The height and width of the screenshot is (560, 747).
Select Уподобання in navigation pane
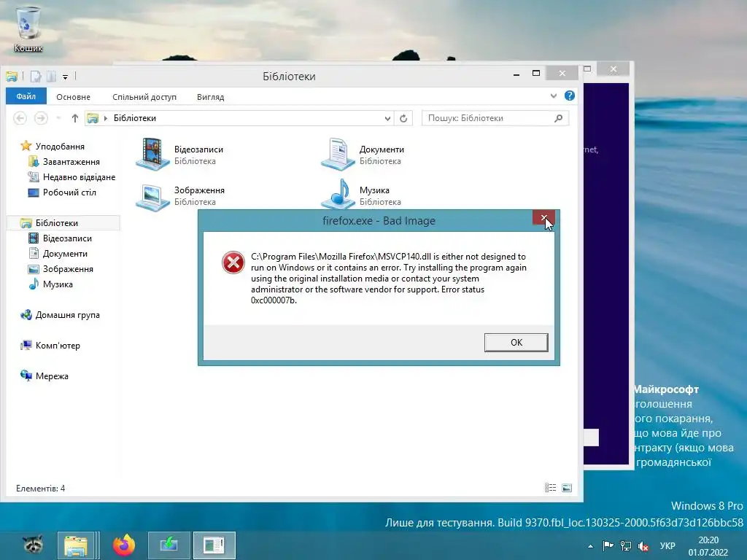60,146
